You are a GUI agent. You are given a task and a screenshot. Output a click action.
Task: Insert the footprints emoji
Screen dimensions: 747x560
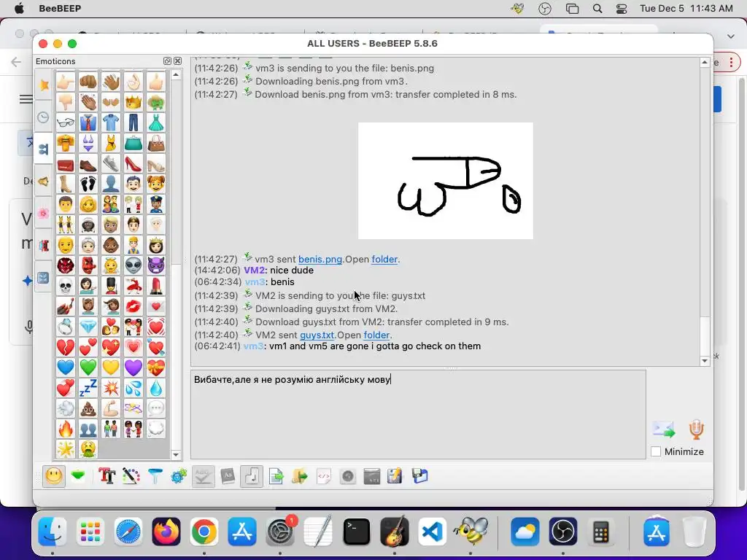(x=88, y=184)
